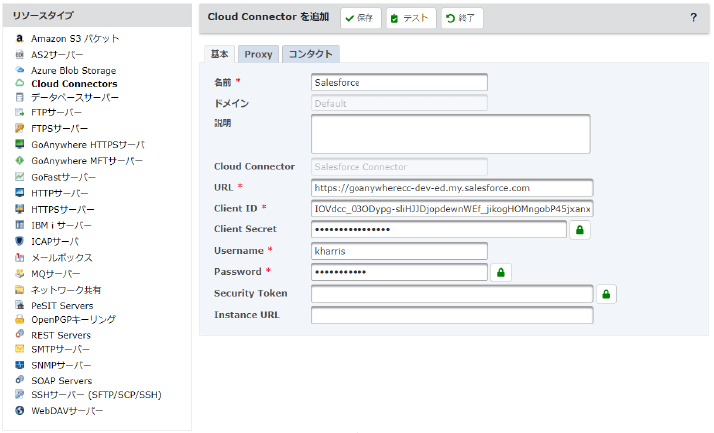Open REST Servers resource type
Screen dimensions: 714x433
coord(61,335)
